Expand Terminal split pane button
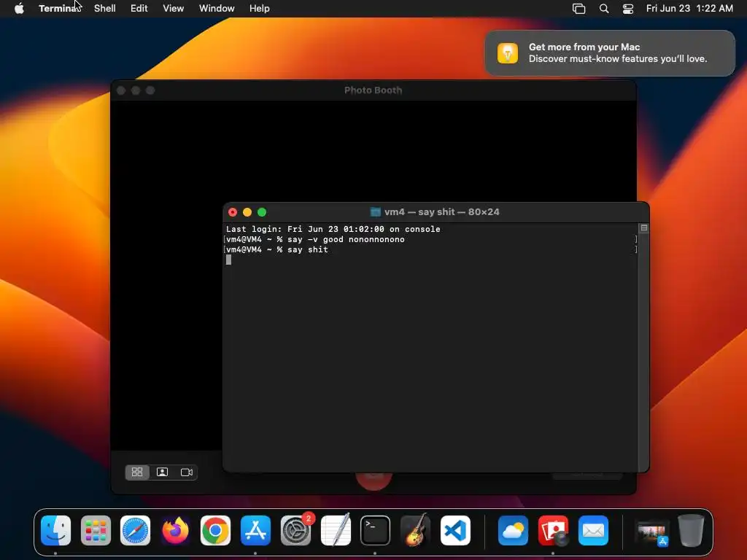The height and width of the screenshot is (560, 747). coord(643,228)
